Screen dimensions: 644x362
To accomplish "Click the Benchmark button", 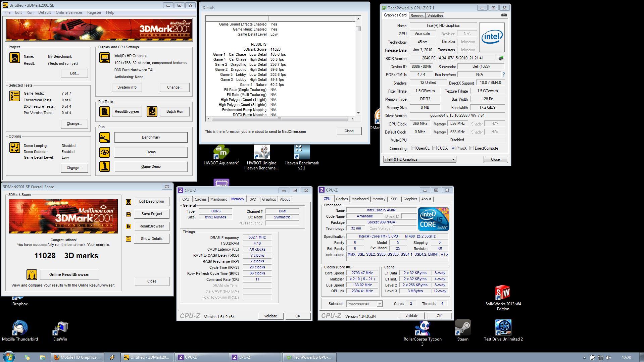I will pos(151,137).
